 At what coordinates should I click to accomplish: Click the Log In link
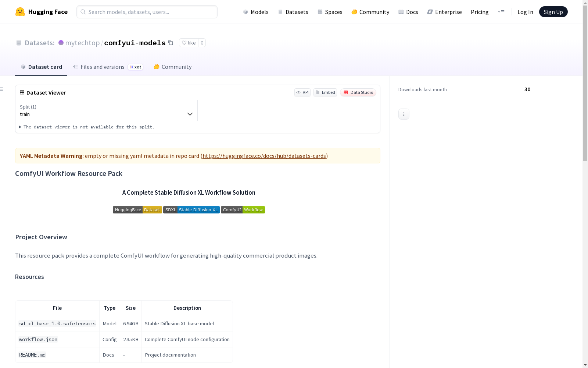(x=525, y=12)
